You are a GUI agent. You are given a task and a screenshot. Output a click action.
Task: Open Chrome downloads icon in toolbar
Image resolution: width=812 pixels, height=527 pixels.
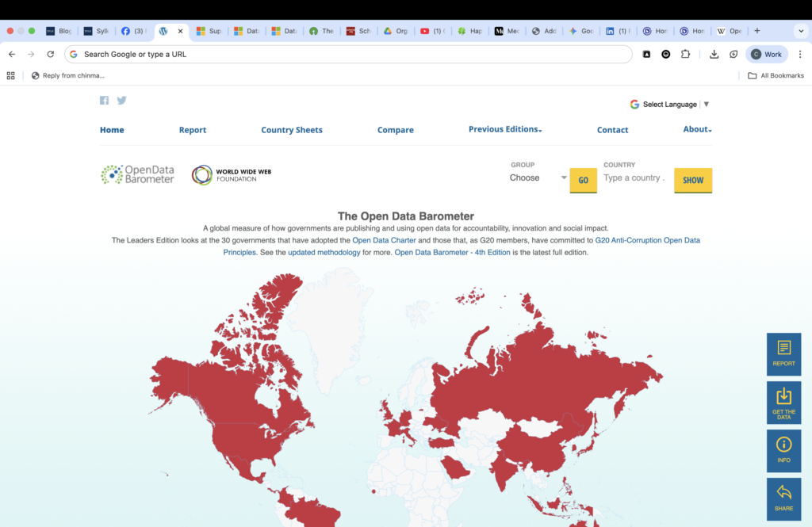(714, 54)
